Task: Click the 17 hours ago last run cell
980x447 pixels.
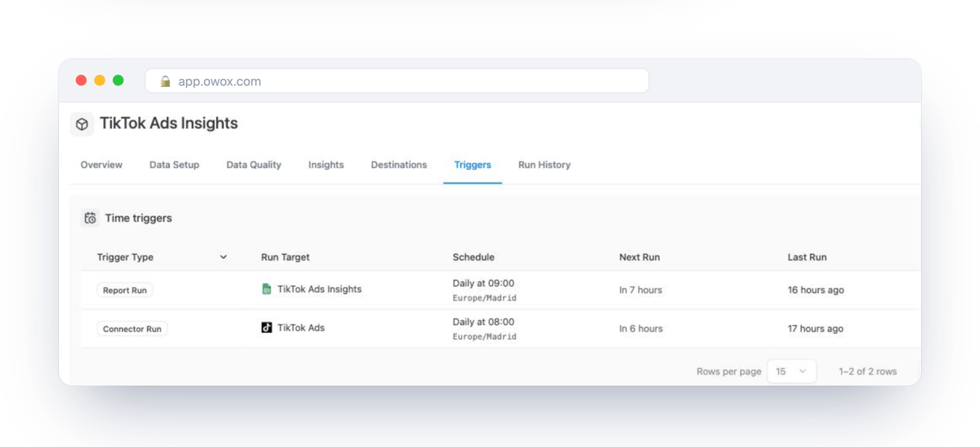Action: 816,329
